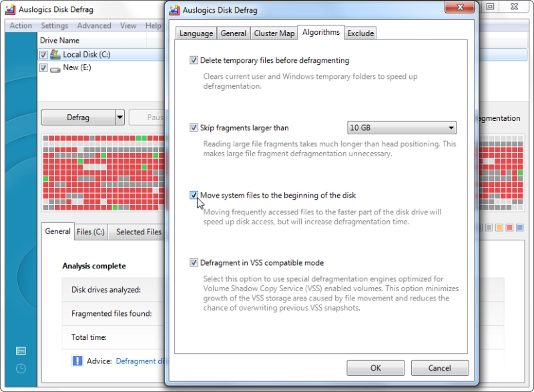Click the calendar icon in the blue sidebar
This screenshot has height=392, width=534.
[21, 351]
